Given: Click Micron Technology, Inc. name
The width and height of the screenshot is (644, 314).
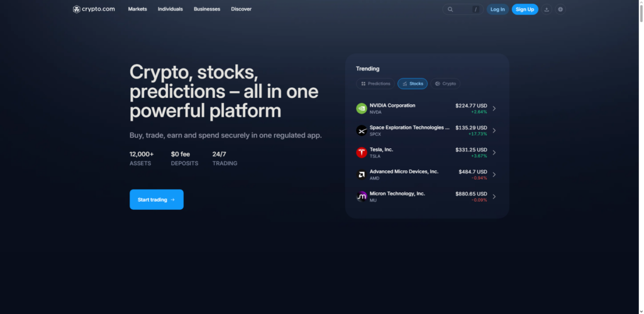Looking at the screenshot, I should (x=397, y=193).
